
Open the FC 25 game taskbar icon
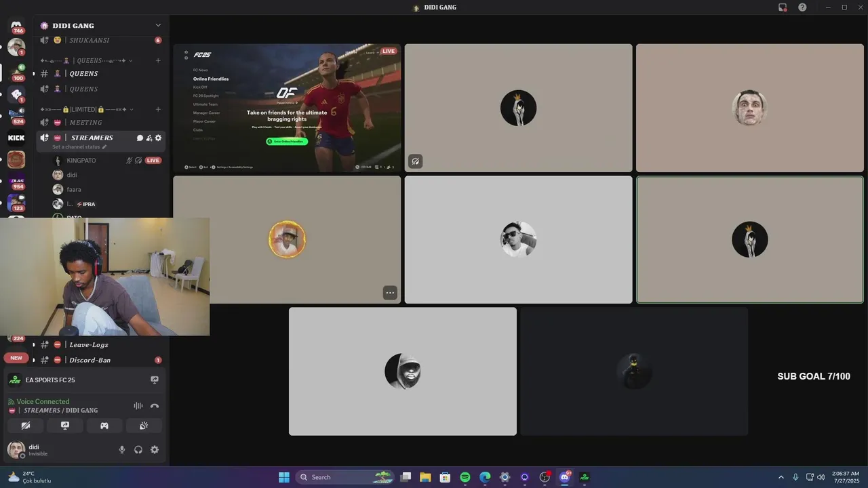tap(585, 477)
